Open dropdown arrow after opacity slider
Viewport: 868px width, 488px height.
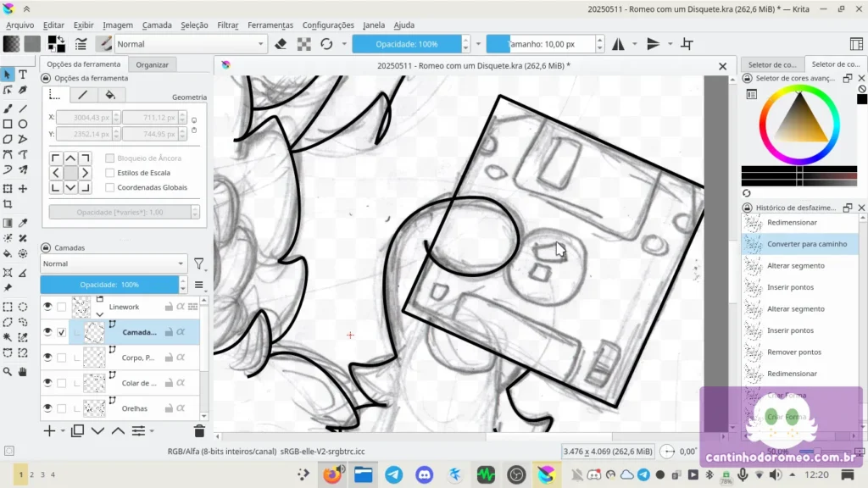[x=479, y=44]
